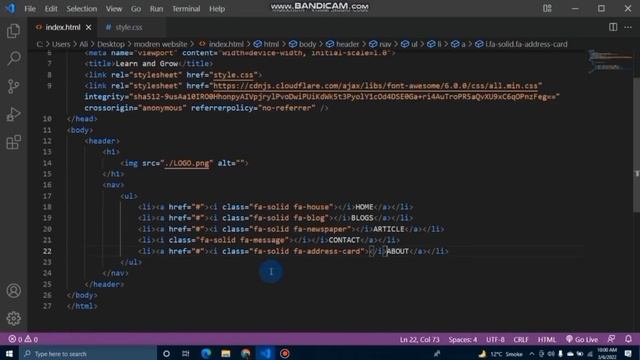This screenshot has width=640, height=360.
Task: Open Task View on the taskbar
Action: click(x=186, y=353)
